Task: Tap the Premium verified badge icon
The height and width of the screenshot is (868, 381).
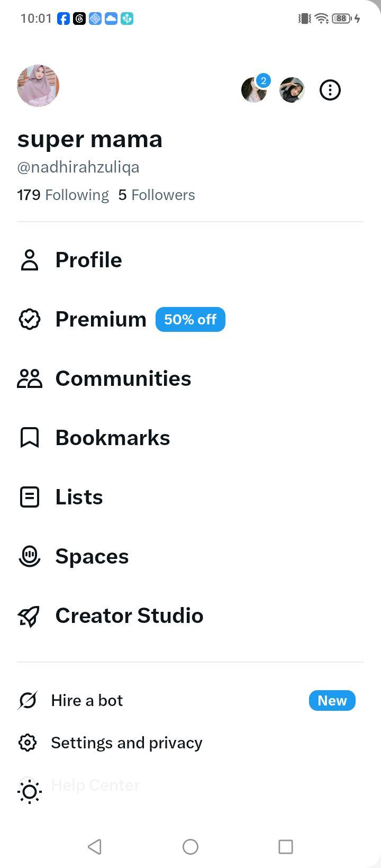Action: [x=30, y=320]
